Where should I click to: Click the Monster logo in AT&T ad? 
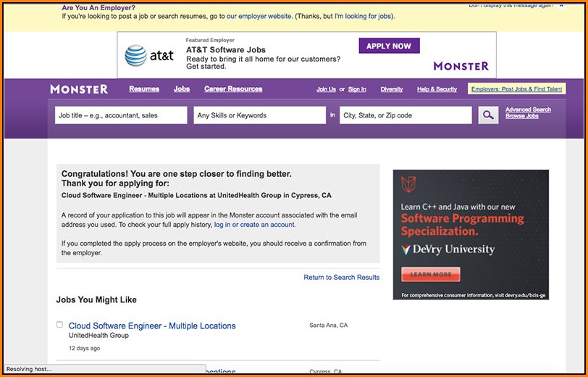pyautogui.click(x=461, y=66)
